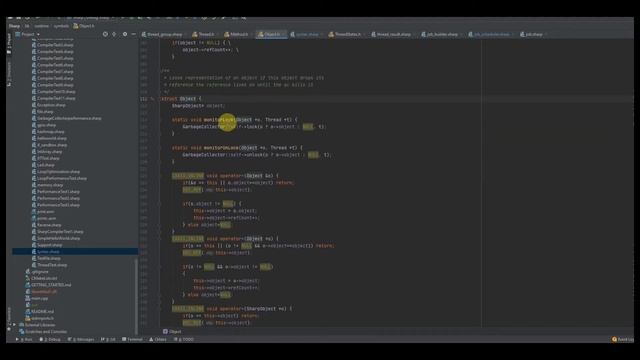This screenshot has height=360, width=640.
Task: Close the Object.h tab
Action: coord(284,35)
